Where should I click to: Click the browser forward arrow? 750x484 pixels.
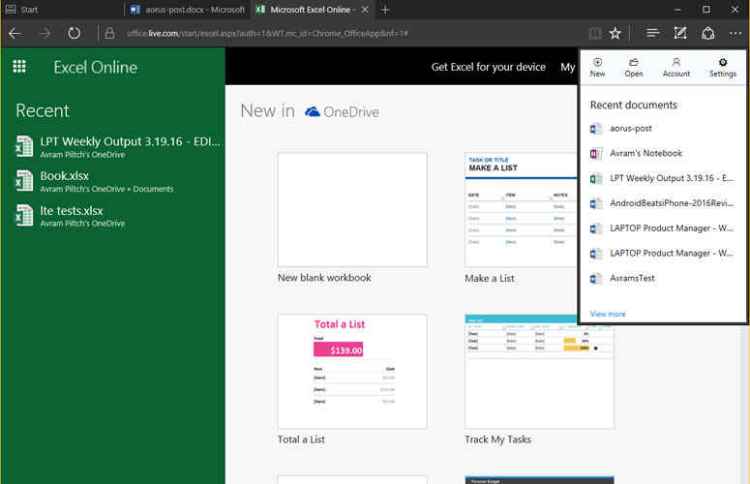click(x=45, y=33)
